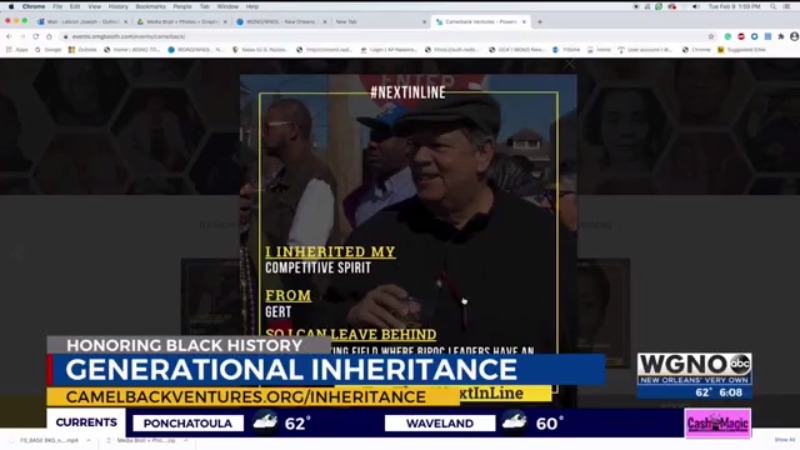
Task: Switch to the Media Bristl Photos tab
Action: coord(181,22)
